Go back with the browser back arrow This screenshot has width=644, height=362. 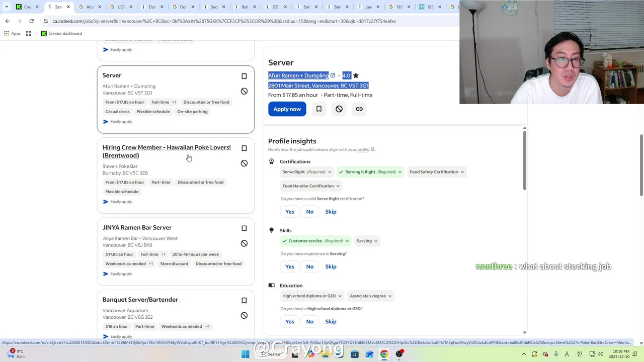[x=7, y=21]
